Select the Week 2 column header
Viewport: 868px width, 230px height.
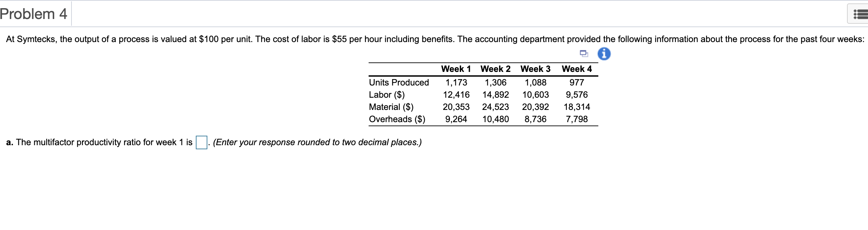(495, 69)
